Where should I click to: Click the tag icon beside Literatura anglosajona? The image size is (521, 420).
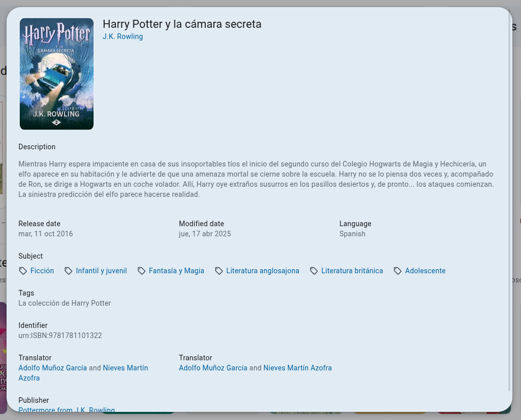pyautogui.click(x=219, y=271)
